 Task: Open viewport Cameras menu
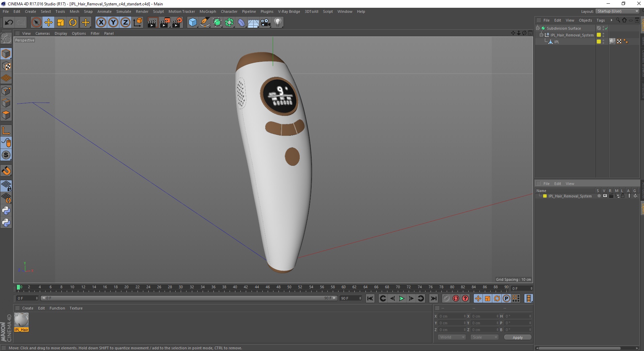tap(42, 33)
